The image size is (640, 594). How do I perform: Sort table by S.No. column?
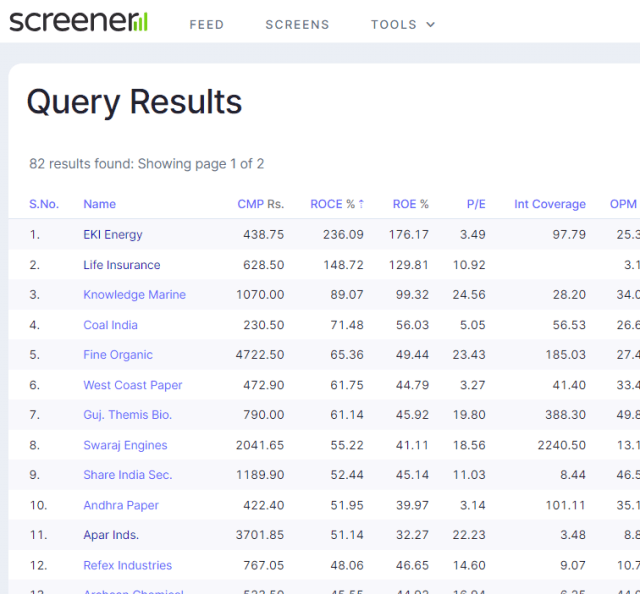pyautogui.click(x=44, y=204)
